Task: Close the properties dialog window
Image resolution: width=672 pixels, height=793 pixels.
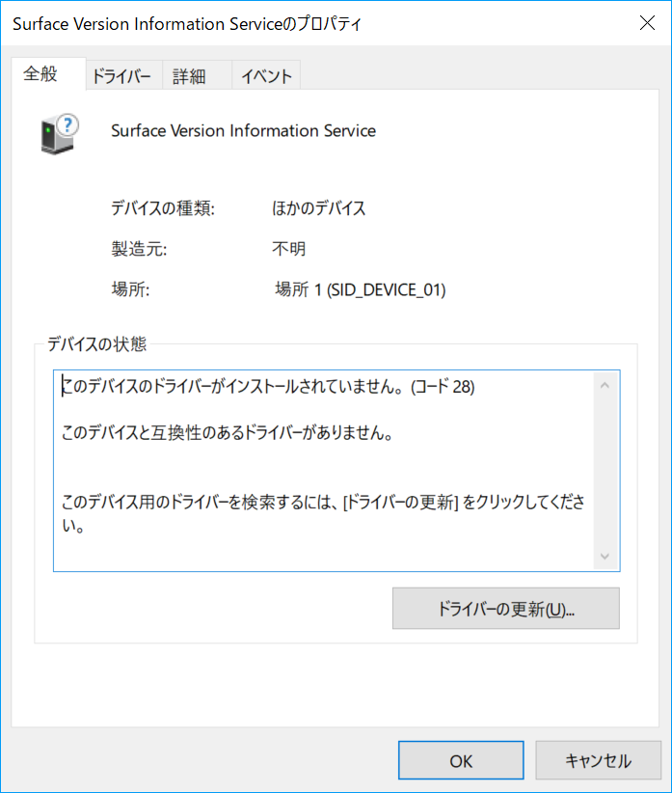Action: (647, 23)
